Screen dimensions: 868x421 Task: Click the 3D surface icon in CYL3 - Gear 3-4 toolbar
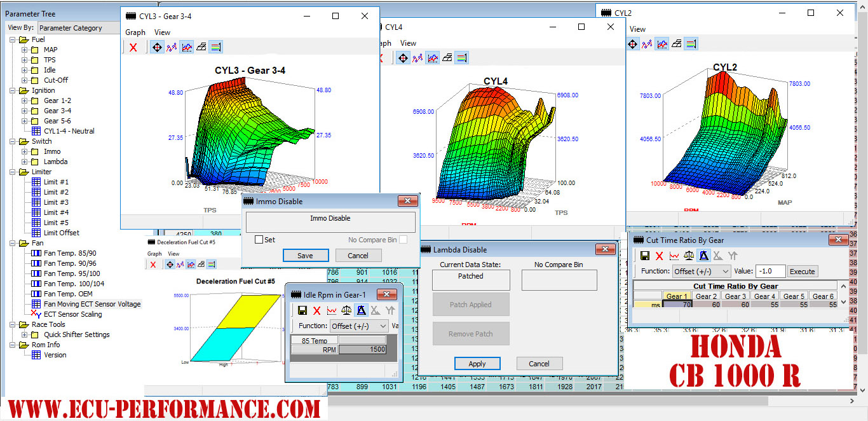tap(201, 47)
